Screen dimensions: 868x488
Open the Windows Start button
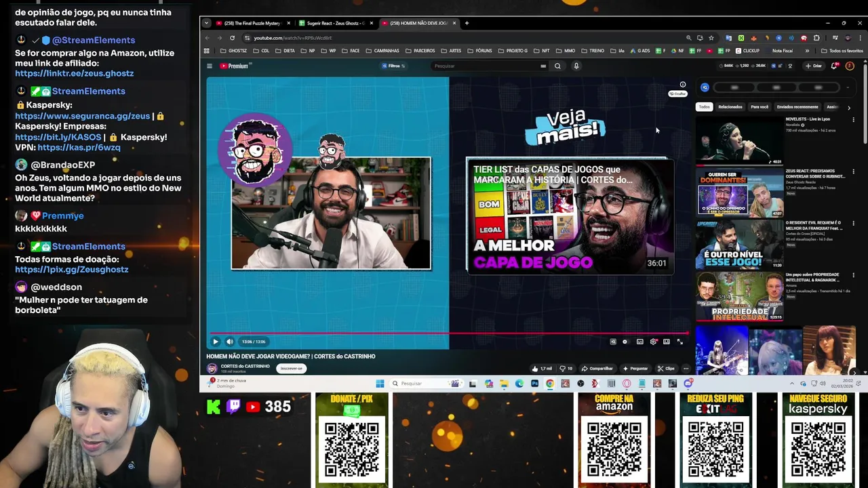click(x=380, y=384)
